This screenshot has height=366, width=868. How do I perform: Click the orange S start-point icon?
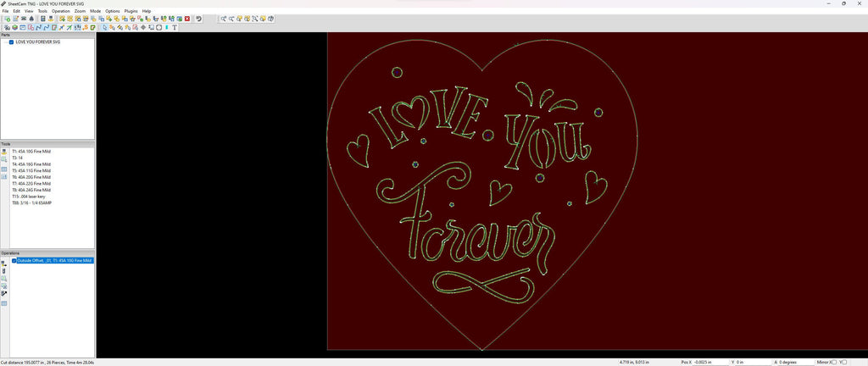(86, 27)
